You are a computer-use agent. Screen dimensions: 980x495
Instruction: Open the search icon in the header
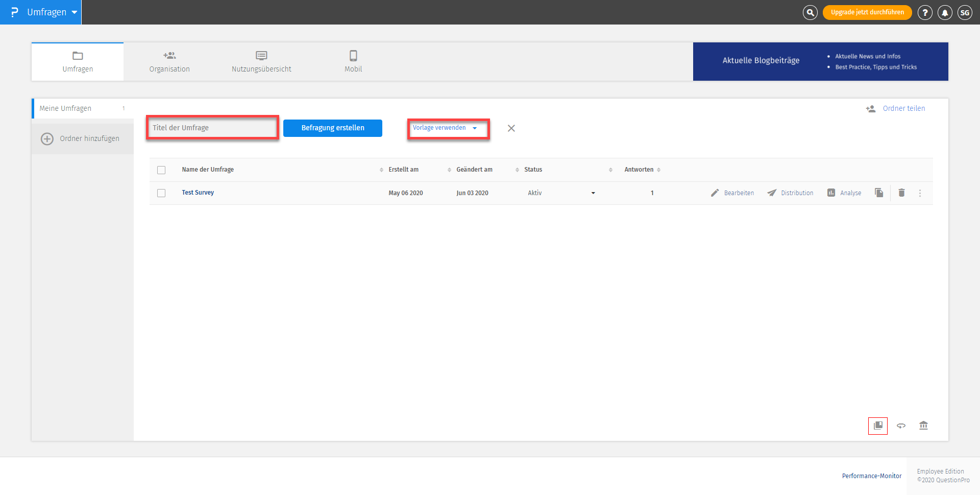coord(810,12)
